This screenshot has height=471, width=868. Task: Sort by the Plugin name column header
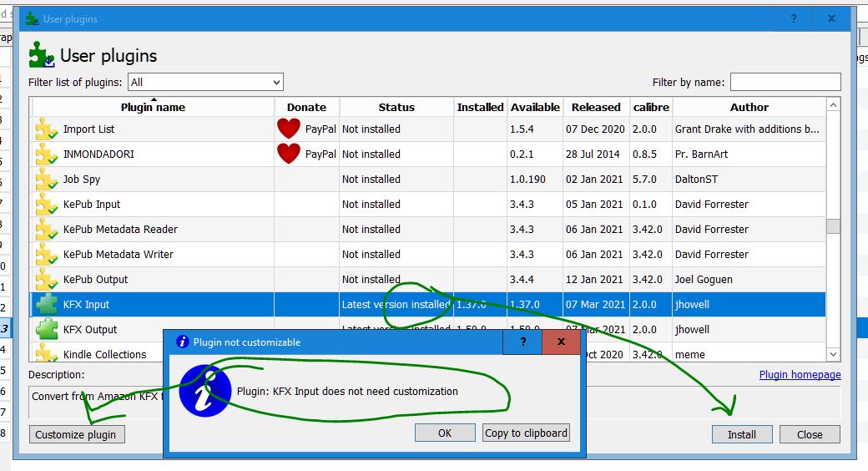pyautogui.click(x=153, y=107)
